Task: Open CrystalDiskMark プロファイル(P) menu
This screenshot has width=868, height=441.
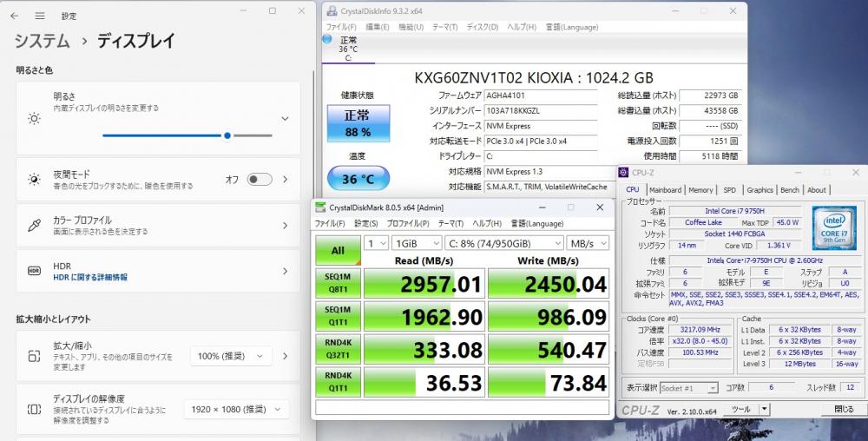Action: [407, 224]
